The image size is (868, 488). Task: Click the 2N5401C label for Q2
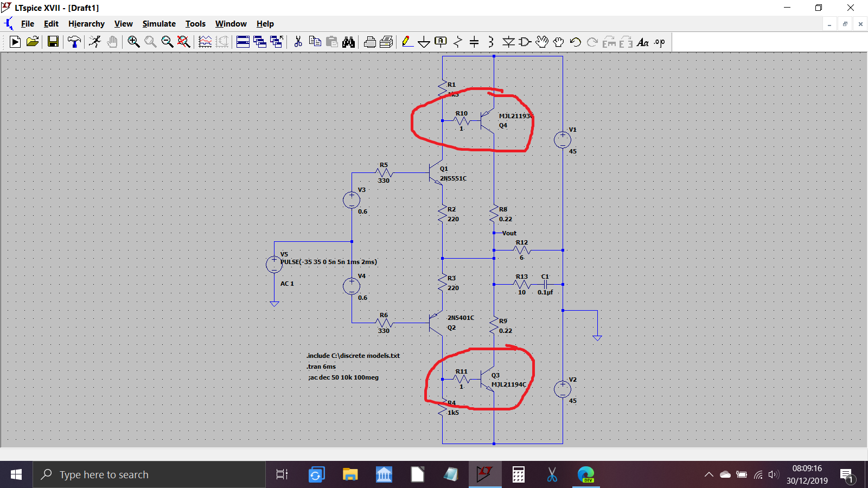[x=461, y=318]
